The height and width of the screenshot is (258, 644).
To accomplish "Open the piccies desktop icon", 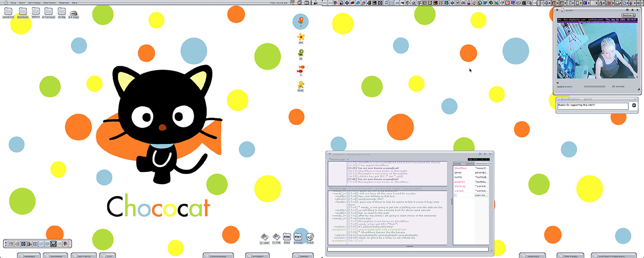I will tap(298, 236).
